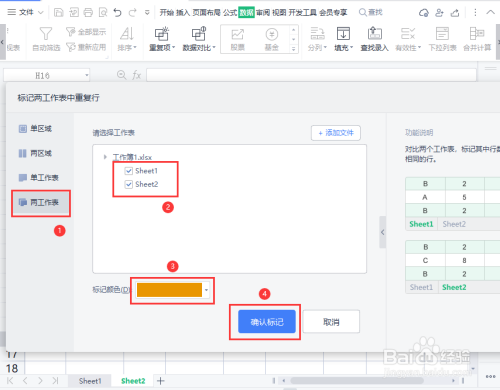The width and height of the screenshot is (500, 390).
Task: Click the collaboration user icon
Action: (x=439, y=13)
